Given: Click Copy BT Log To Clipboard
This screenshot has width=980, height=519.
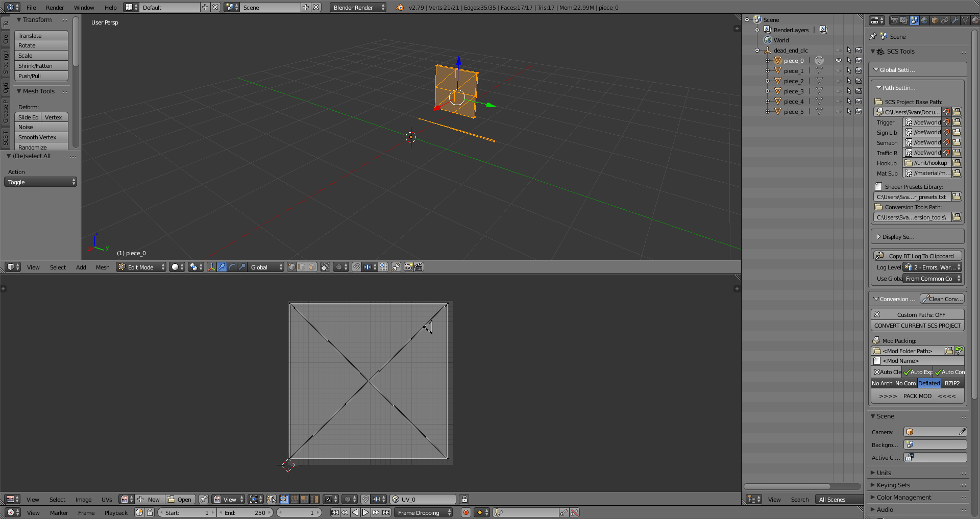Looking at the screenshot, I should [x=917, y=256].
